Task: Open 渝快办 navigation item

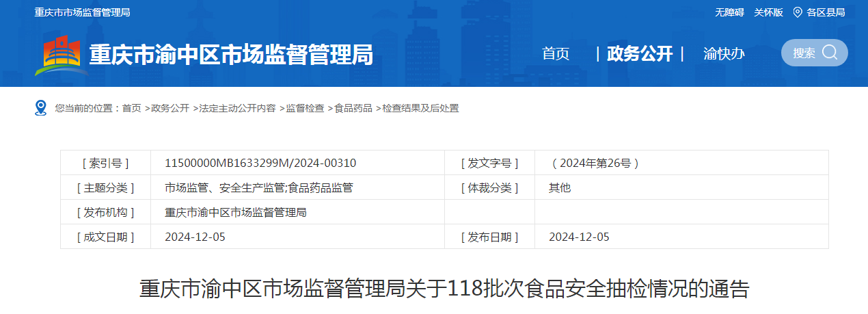Action: [724, 53]
